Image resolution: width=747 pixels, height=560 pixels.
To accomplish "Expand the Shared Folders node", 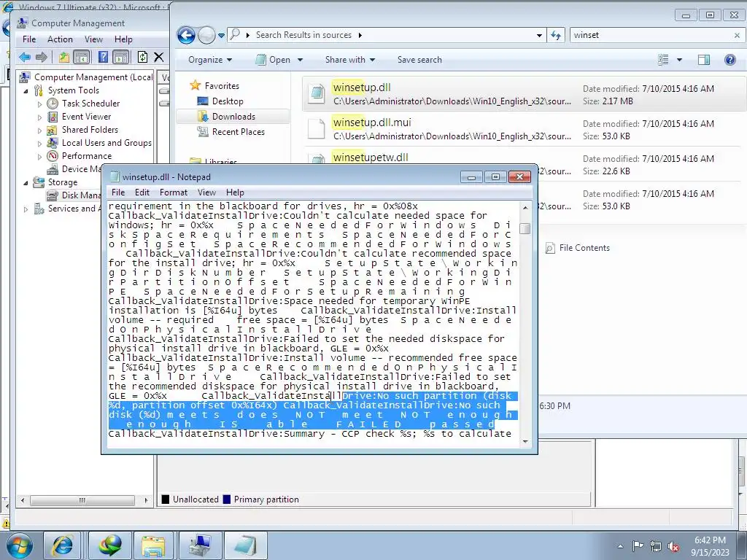I will (x=39, y=130).
